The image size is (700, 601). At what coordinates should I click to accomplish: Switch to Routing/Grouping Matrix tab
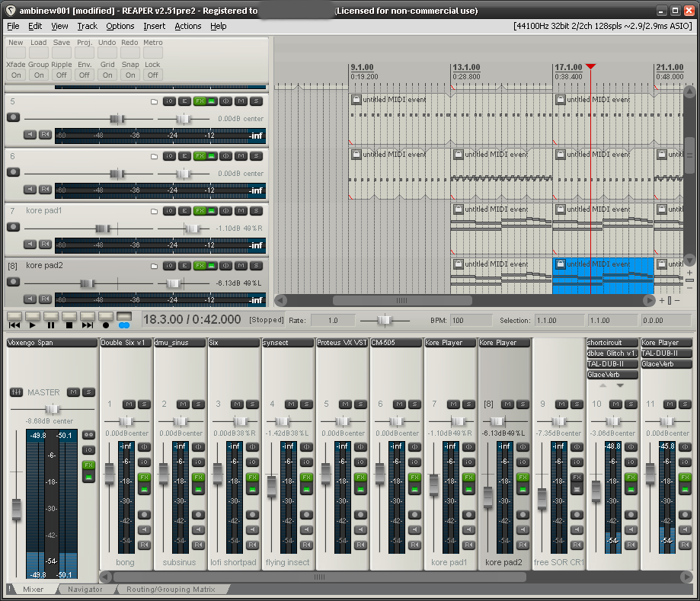point(171,590)
